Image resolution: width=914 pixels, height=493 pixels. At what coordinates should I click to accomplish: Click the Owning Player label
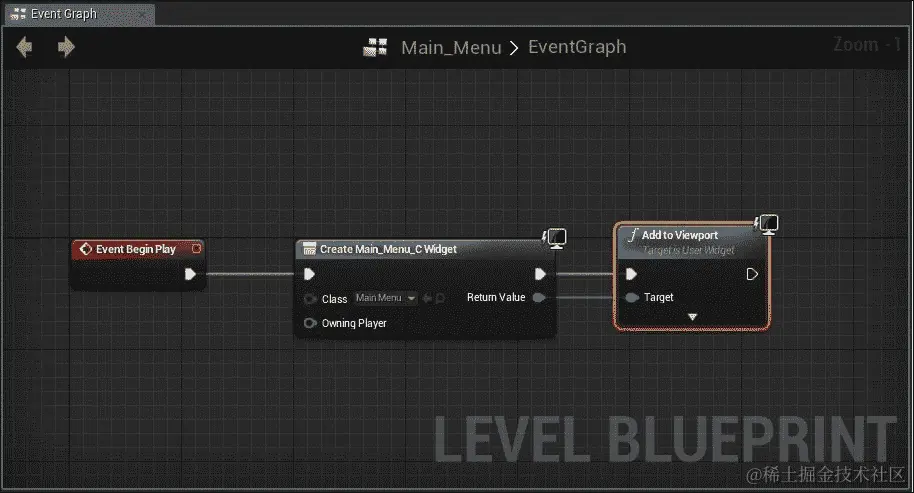pos(354,323)
